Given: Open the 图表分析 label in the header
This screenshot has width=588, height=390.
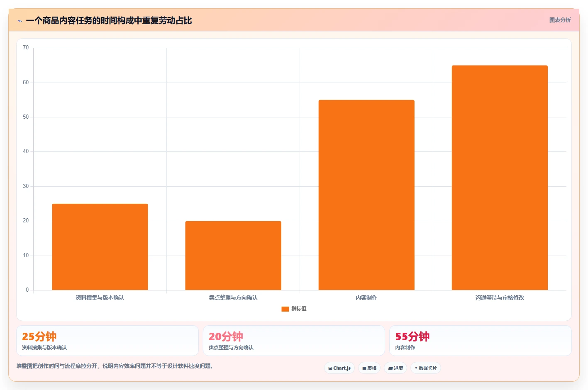Looking at the screenshot, I should click(x=560, y=20).
